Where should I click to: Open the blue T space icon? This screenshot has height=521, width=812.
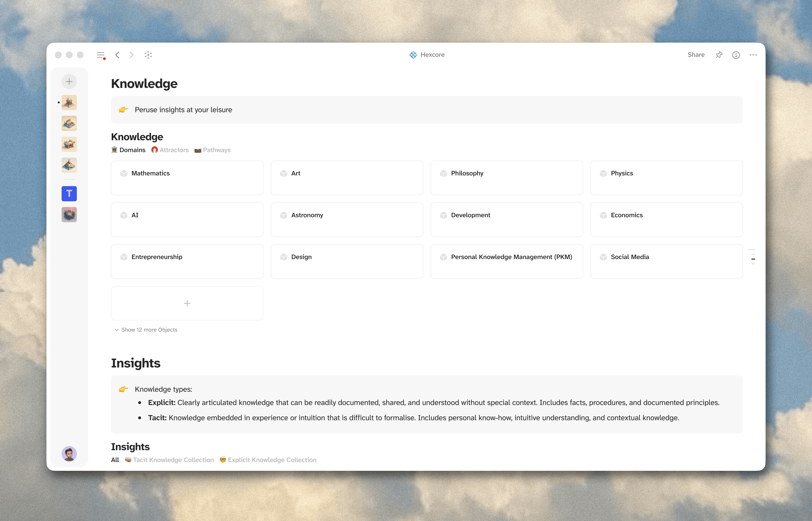click(69, 193)
